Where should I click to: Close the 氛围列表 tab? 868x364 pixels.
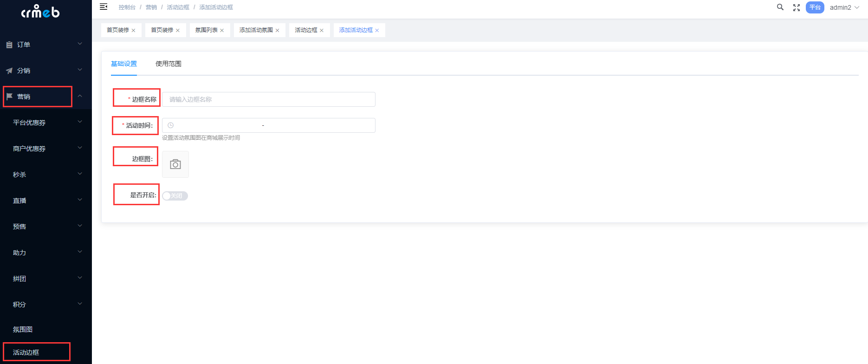[222, 31]
